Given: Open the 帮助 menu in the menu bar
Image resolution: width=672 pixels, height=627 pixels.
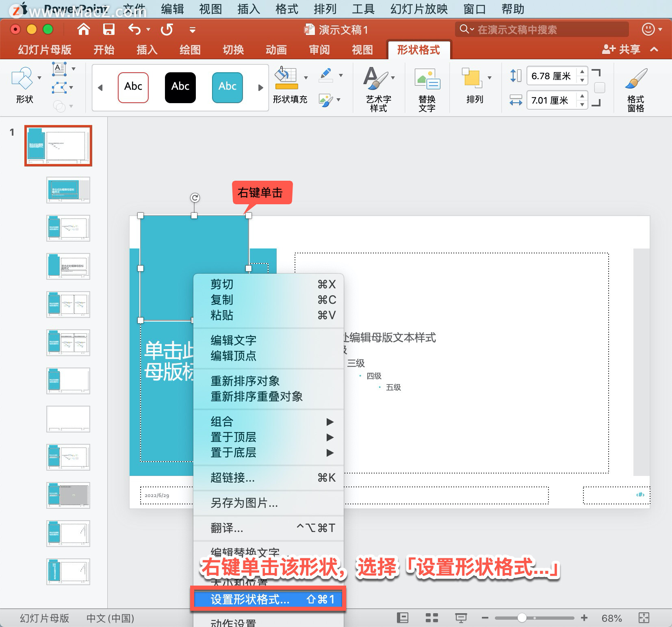Looking at the screenshot, I should 513,9.
